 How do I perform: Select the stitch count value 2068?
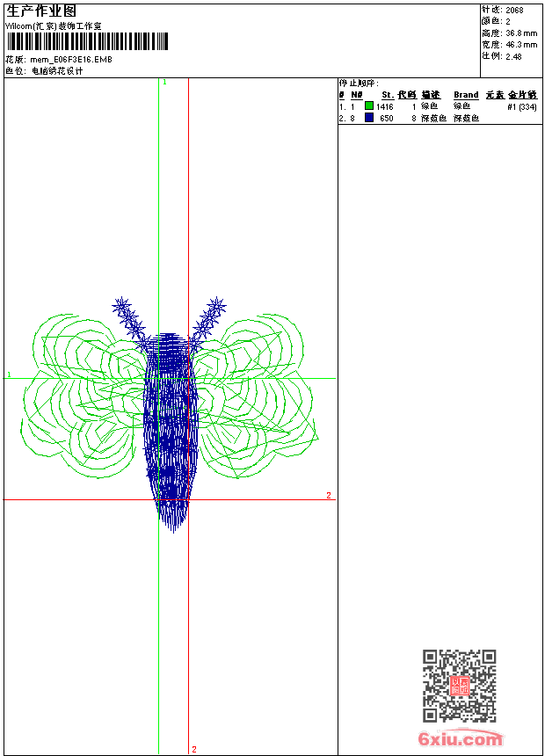(x=514, y=10)
